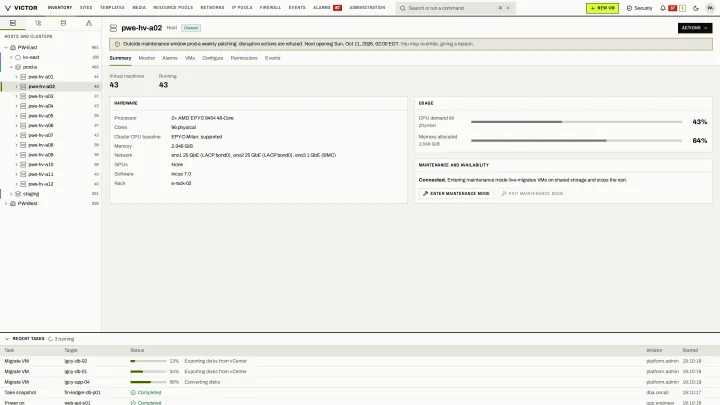Click the override giving a reason link
This screenshot has width=720, height=405.
pos(437,44)
